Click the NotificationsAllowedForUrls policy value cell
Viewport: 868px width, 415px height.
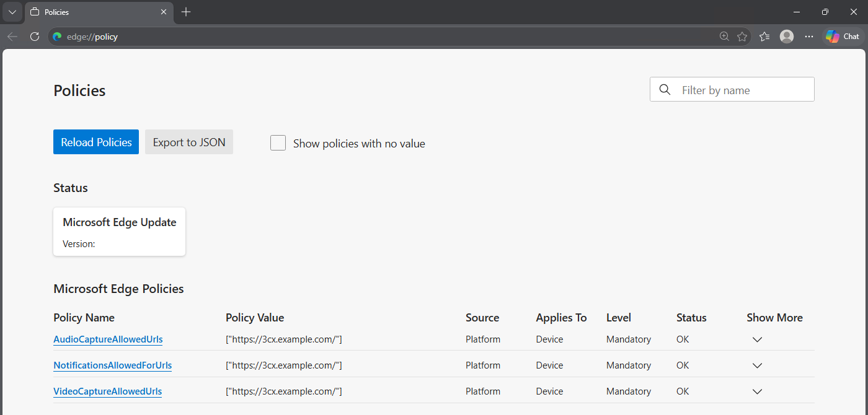(x=284, y=365)
